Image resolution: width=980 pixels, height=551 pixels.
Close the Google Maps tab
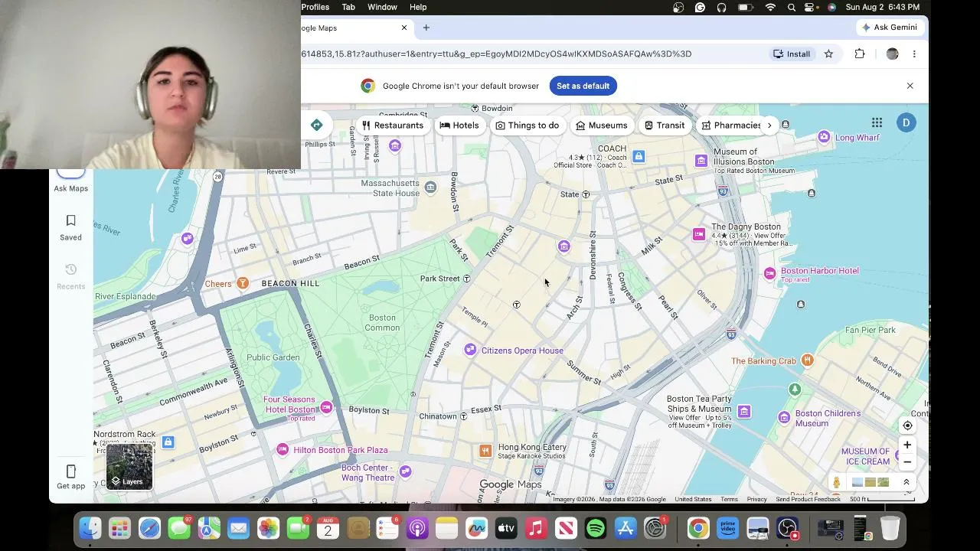click(x=404, y=28)
